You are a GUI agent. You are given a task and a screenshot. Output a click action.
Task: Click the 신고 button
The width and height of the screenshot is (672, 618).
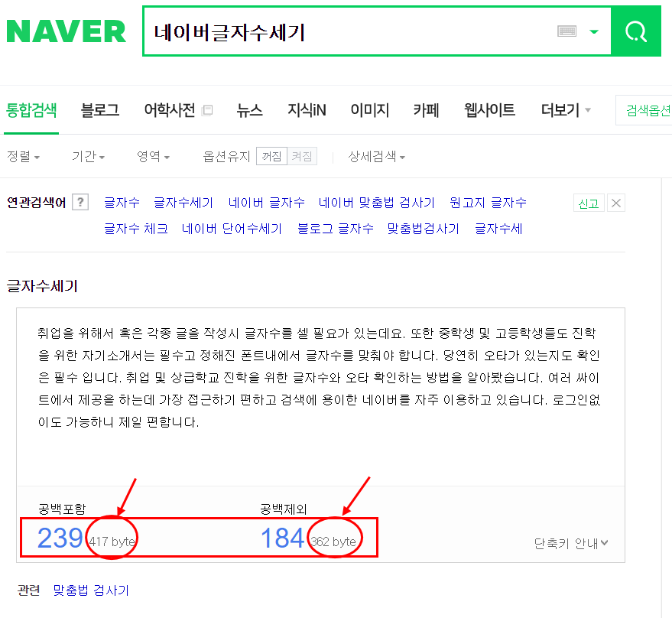(589, 203)
